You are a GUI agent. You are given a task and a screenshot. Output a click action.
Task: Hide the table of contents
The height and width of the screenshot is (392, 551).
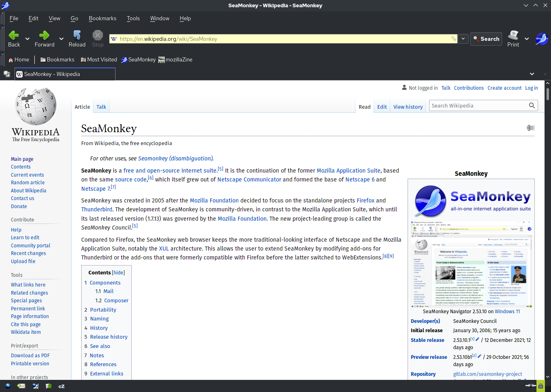(118, 273)
